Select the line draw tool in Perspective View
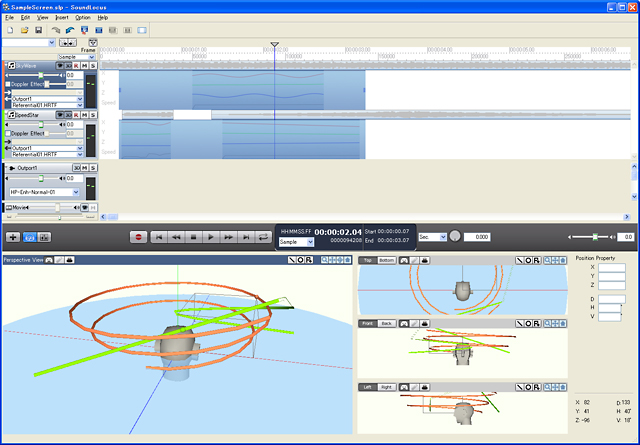Screen dimensions: 640x445 coord(292,260)
